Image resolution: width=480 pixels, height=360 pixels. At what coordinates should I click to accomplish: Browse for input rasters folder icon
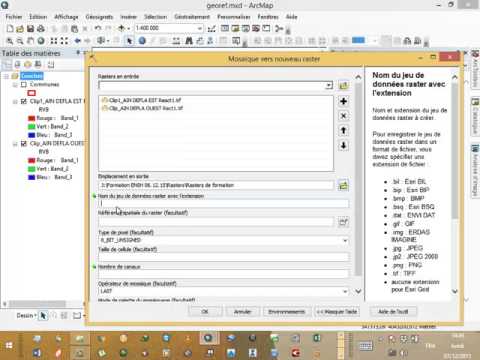pos(343,85)
